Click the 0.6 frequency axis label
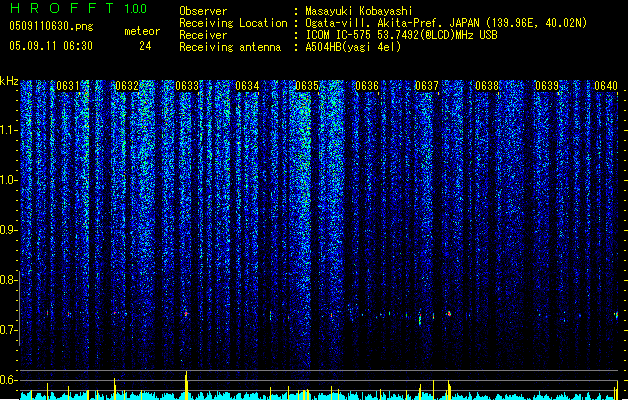Screen dimensions: 629x400 point(8,380)
